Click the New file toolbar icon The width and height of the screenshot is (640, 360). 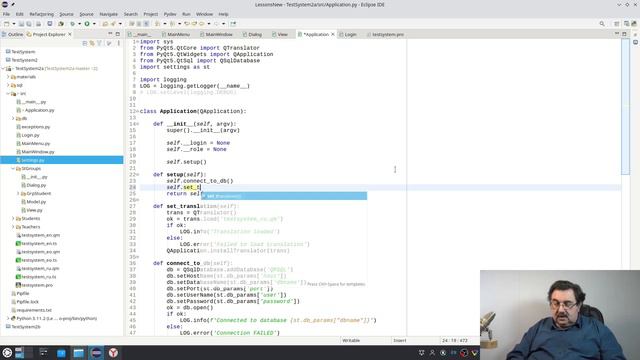point(6,24)
